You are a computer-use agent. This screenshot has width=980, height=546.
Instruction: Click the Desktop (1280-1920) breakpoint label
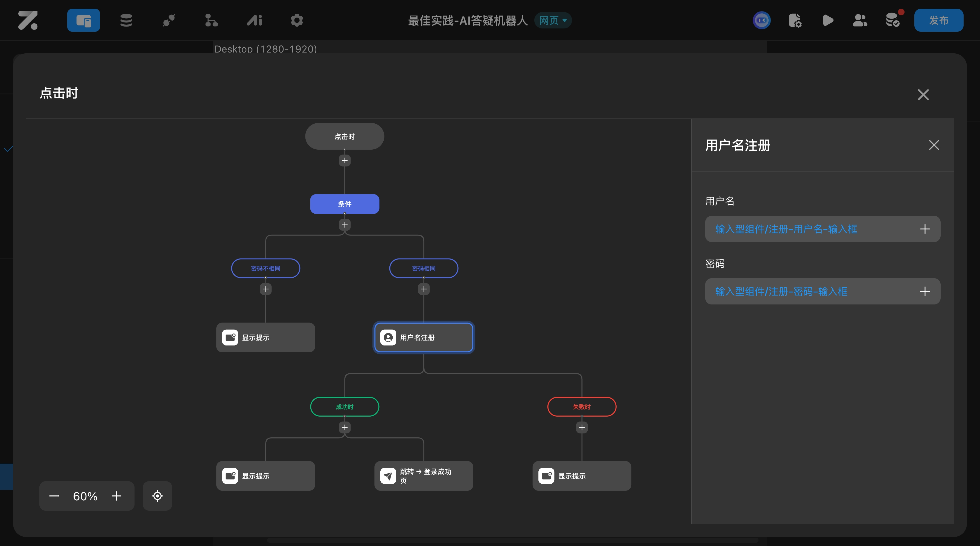[266, 49]
